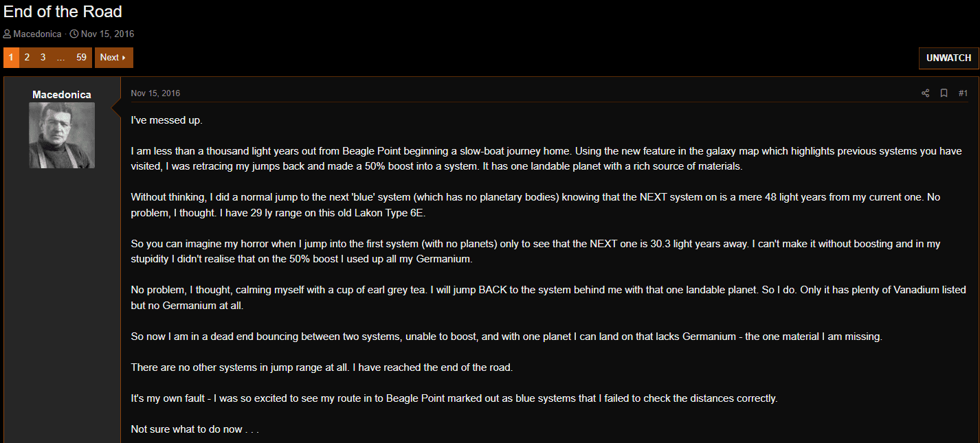
Task: Click the clock icon under the thread title
Action: (x=74, y=34)
